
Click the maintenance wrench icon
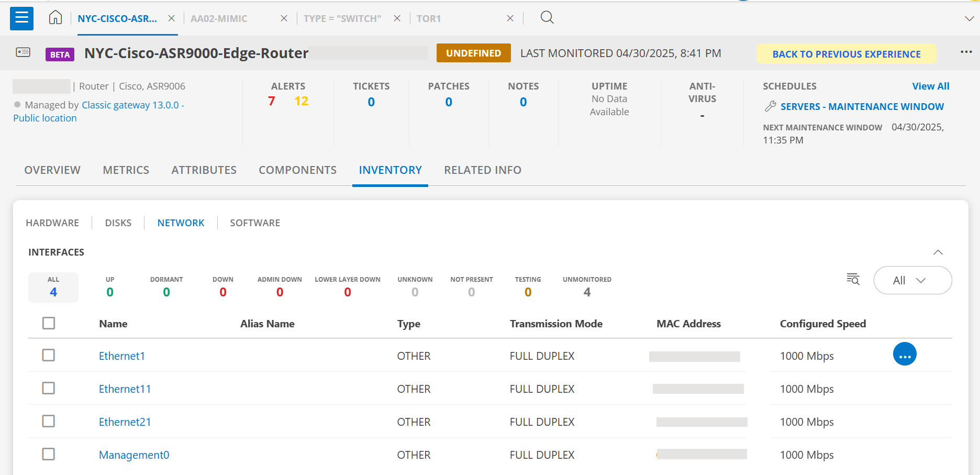pyautogui.click(x=770, y=106)
